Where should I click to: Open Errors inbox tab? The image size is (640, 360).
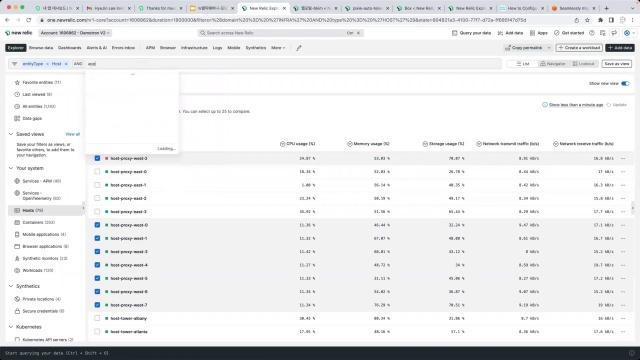pyautogui.click(x=123, y=48)
